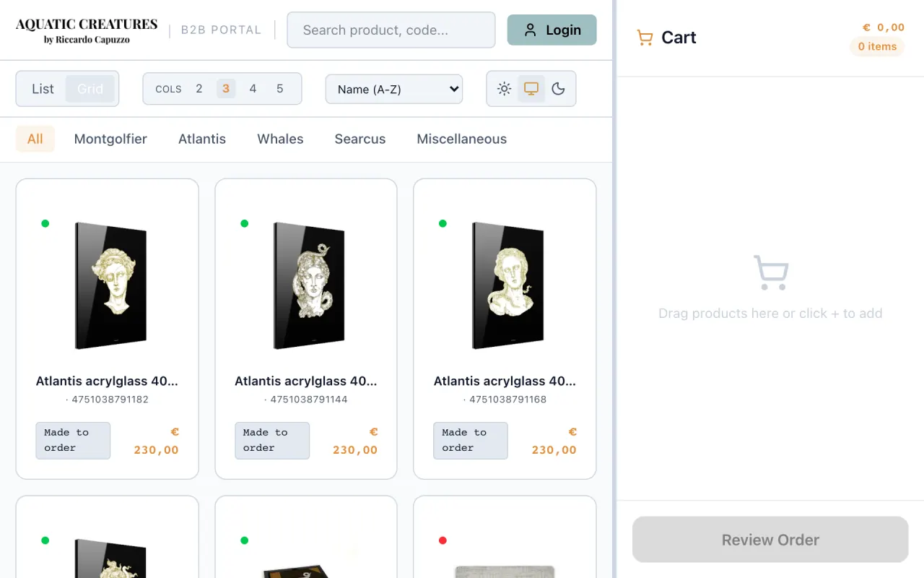
Task: Open the Montgolfier category tab
Action: 110,139
